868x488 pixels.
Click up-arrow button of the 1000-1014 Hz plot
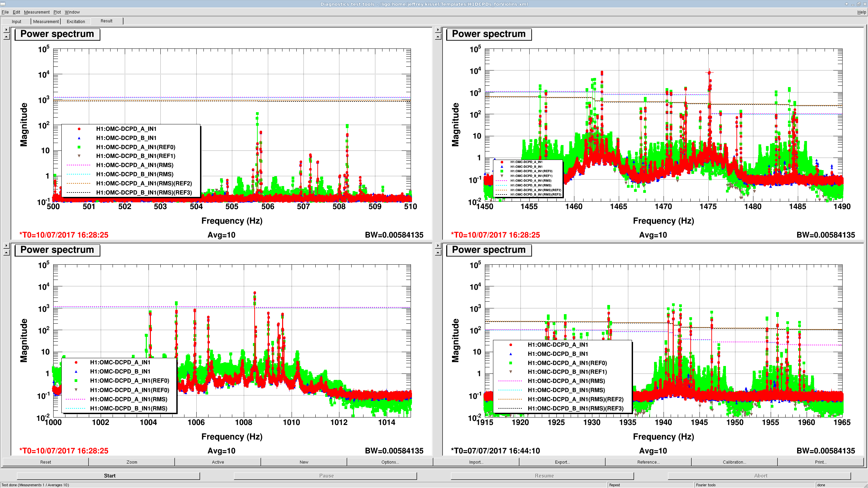pyautogui.click(x=6, y=252)
